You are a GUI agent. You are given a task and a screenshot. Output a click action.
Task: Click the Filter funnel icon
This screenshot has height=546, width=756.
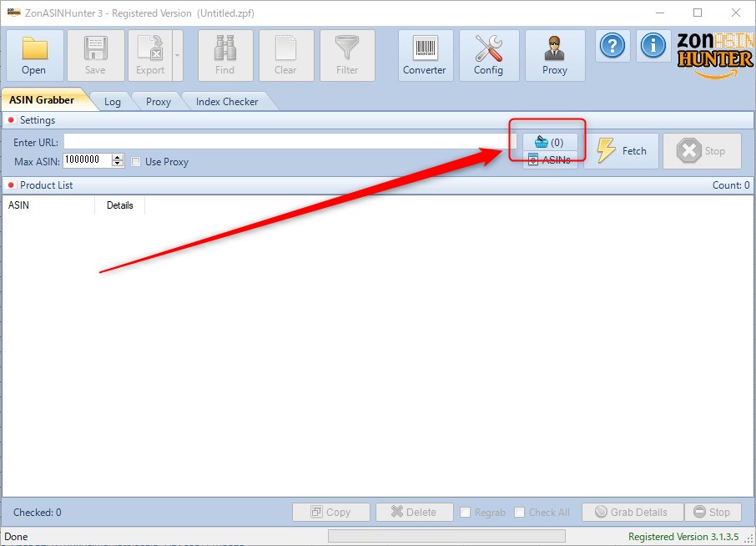pyautogui.click(x=347, y=48)
